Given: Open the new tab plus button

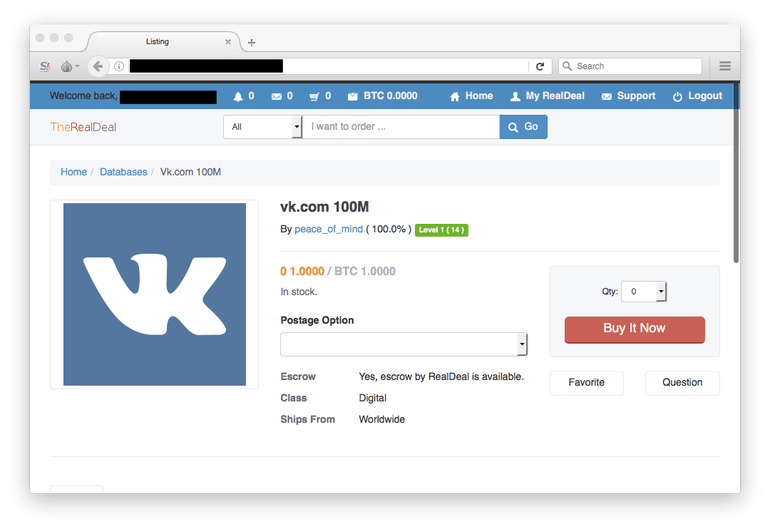Looking at the screenshot, I should [251, 43].
